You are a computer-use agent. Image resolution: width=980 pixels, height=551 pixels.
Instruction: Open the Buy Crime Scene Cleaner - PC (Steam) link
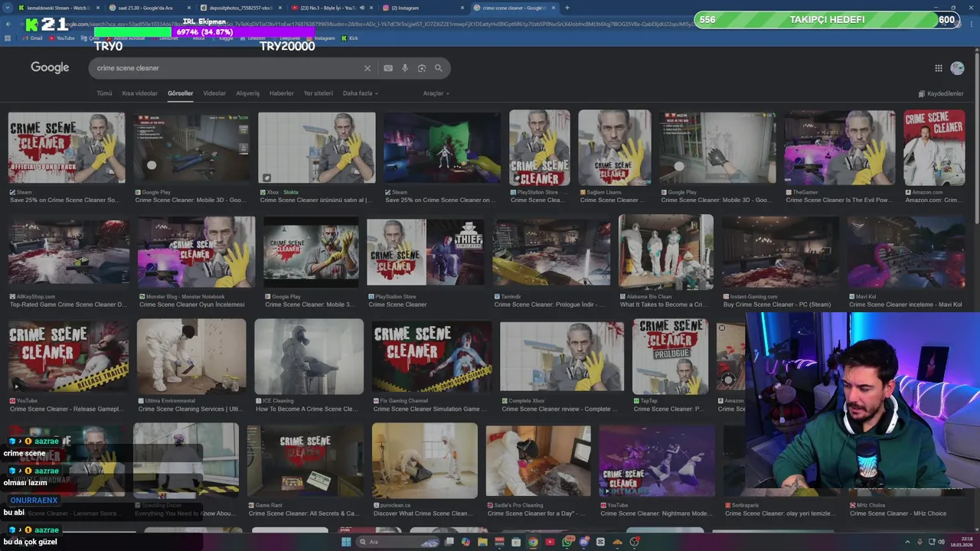coord(777,305)
